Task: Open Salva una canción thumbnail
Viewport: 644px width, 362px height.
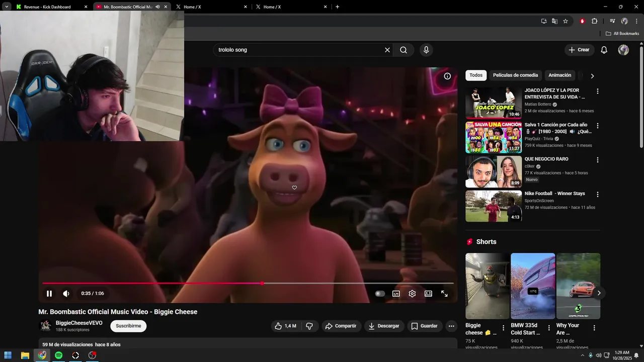Action: click(x=494, y=137)
